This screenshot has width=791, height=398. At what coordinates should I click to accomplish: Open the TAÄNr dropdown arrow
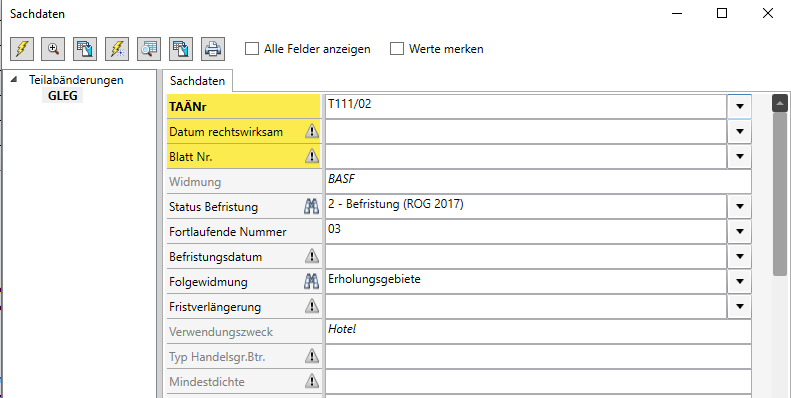tap(740, 106)
